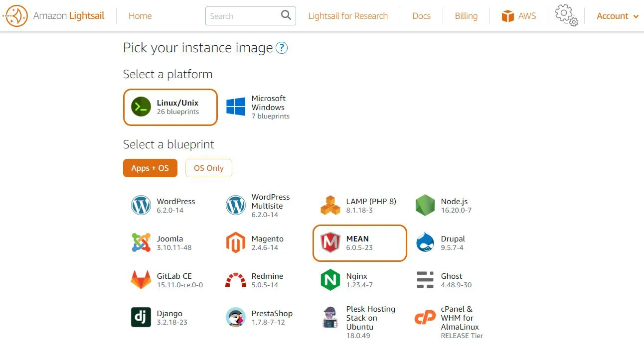This screenshot has height=352, width=644.
Task: Select the Magento blueprint icon
Action: [236, 242]
